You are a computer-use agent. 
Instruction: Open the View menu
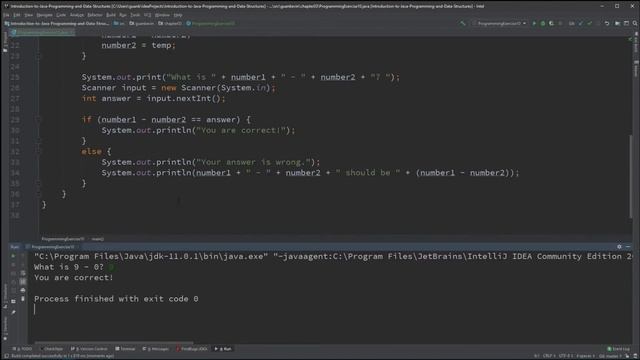[x=28, y=15]
